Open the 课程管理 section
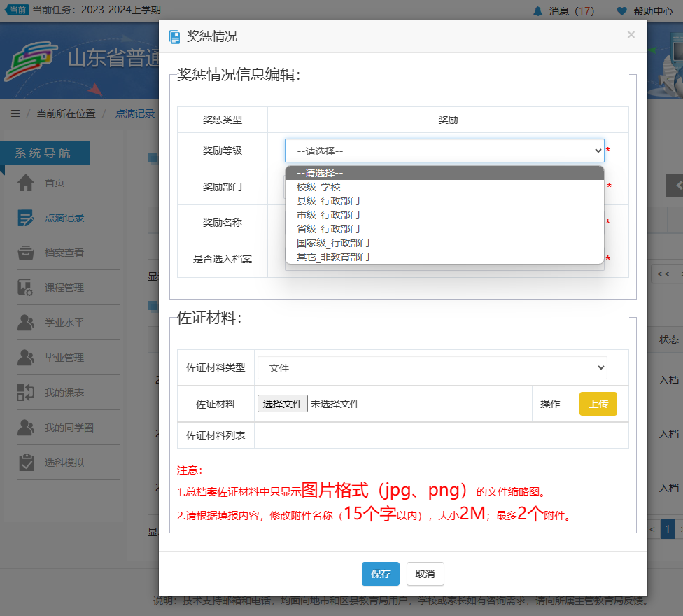 [56, 288]
